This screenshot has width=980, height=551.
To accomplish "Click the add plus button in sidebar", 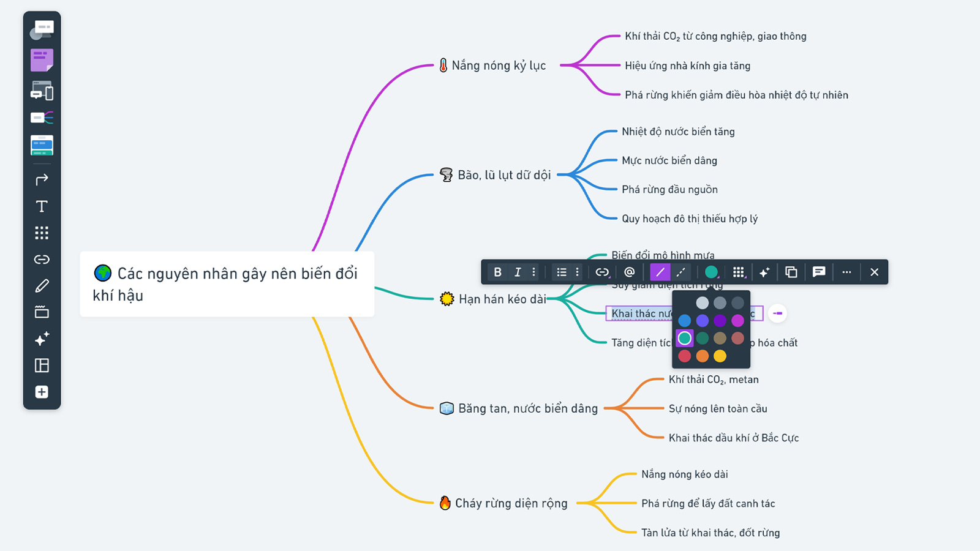I will point(42,392).
